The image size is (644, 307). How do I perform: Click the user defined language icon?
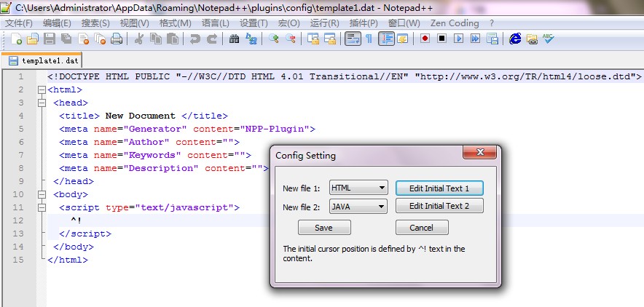(402, 39)
